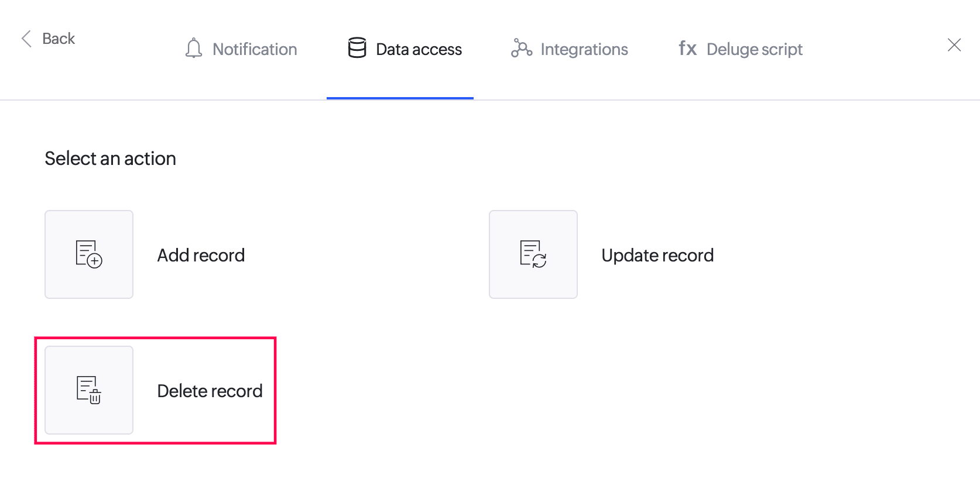
Task: Select the Delete record trash icon
Action: click(89, 390)
